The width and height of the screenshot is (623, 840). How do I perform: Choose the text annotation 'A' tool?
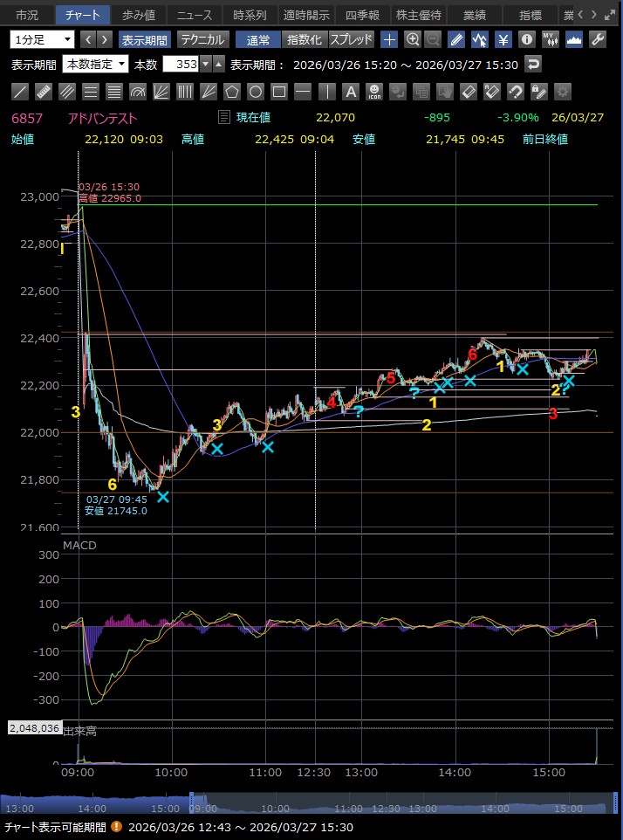[x=350, y=92]
